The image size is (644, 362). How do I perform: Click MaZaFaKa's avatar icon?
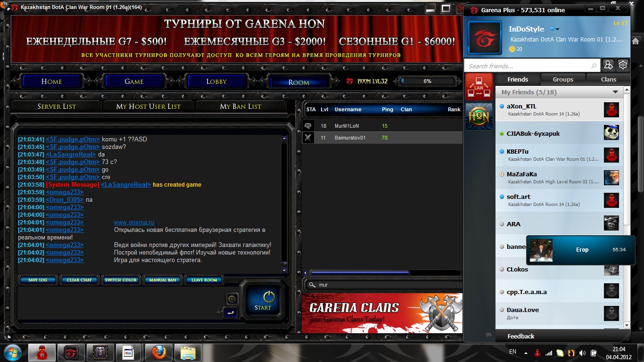pyautogui.click(x=611, y=178)
